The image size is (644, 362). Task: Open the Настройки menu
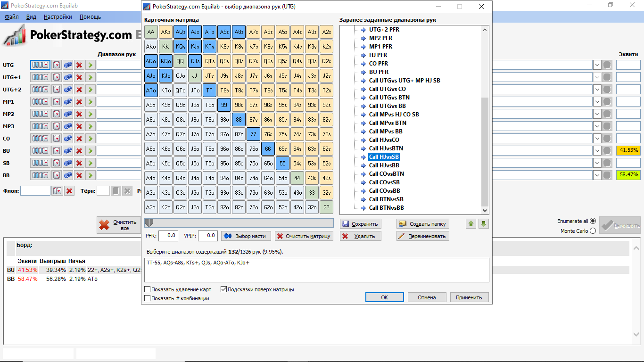[58, 16]
